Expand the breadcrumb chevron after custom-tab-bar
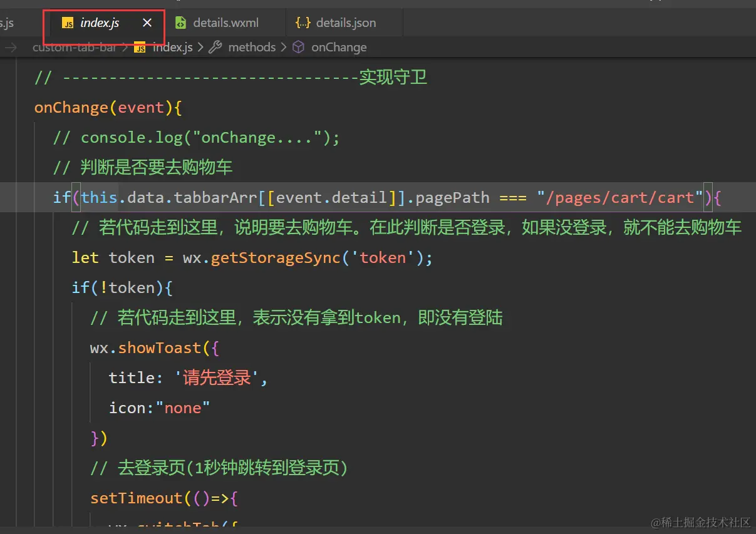 pyautogui.click(x=125, y=47)
